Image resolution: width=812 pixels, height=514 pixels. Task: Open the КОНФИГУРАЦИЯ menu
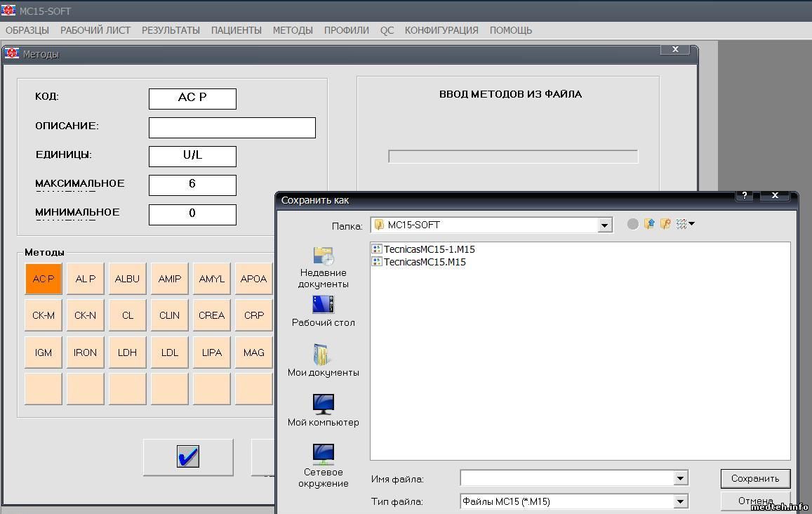441,30
